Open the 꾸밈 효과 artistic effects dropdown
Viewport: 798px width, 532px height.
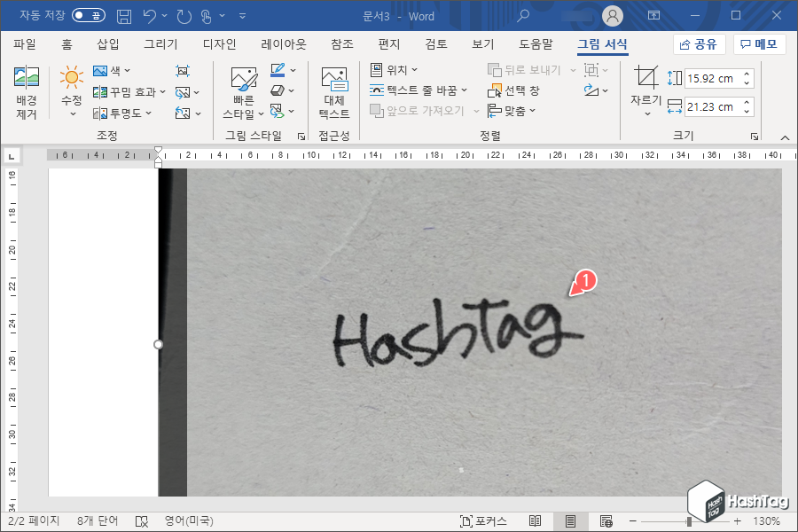pyautogui.click(x=129, y=92)
